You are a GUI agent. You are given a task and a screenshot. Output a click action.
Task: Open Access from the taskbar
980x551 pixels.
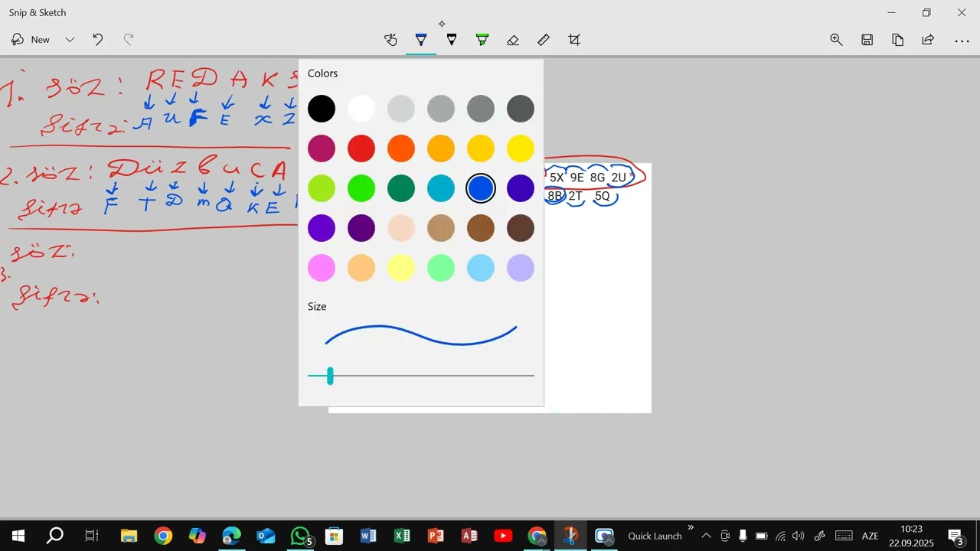pos(469,536)
